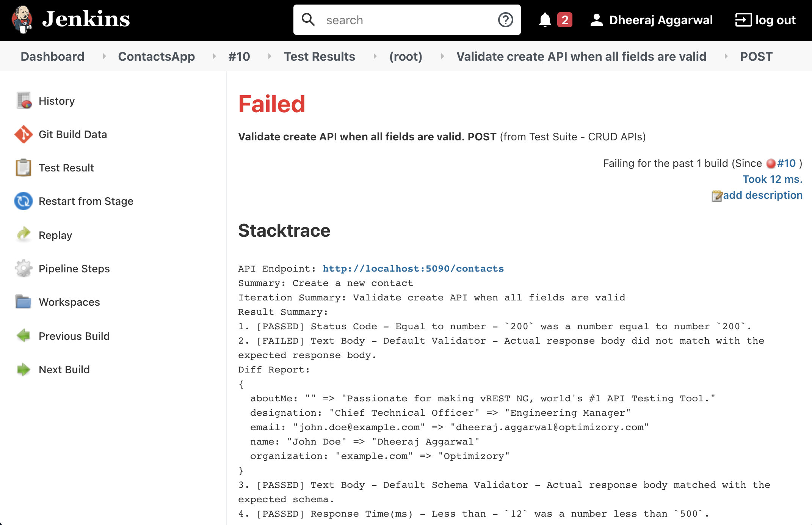Viewport: 812px width, 525px height.
Task: Select the Test Results breadcrumb item
Action: pos(320,57)
